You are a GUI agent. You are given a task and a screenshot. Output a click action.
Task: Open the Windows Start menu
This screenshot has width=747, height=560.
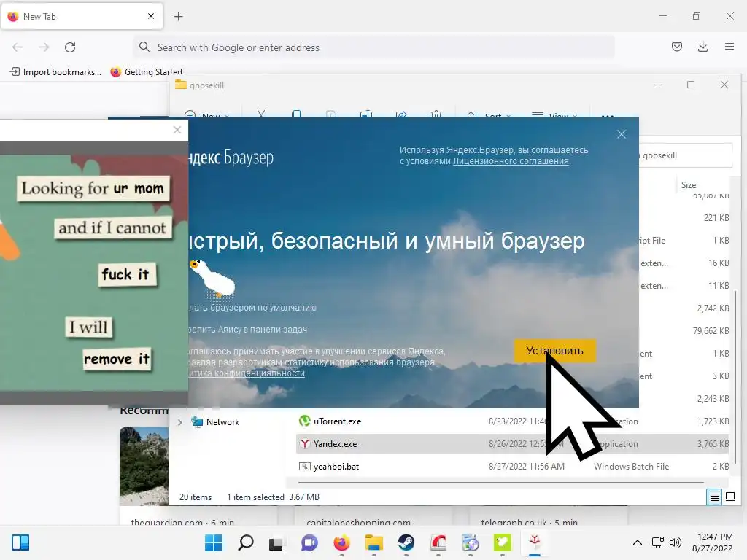214,542
